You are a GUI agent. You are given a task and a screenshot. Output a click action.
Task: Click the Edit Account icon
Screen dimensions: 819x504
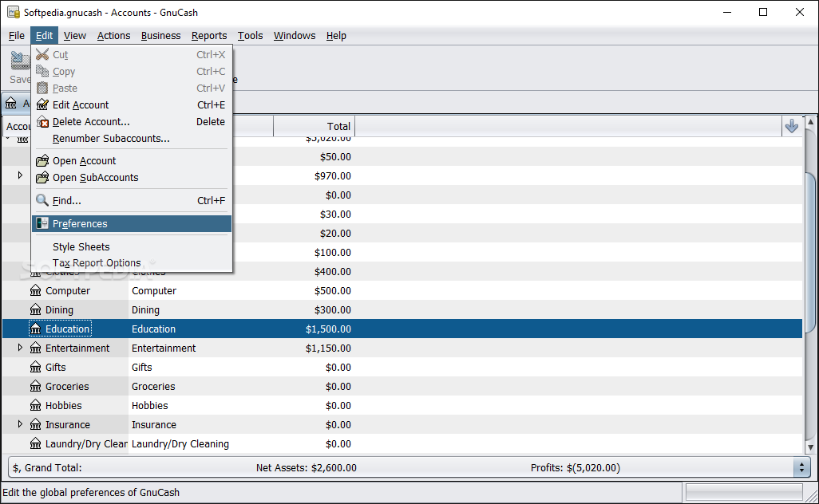click(x=42, y=104)
